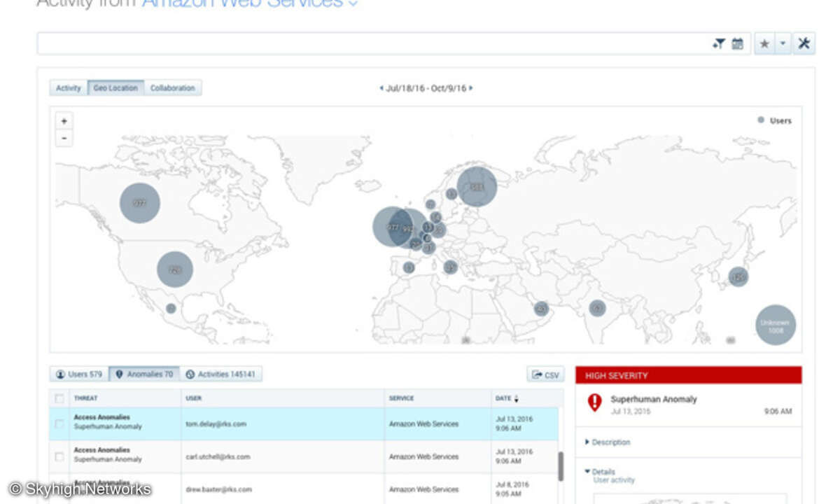Go to next date range arrow

coord(471,88)
